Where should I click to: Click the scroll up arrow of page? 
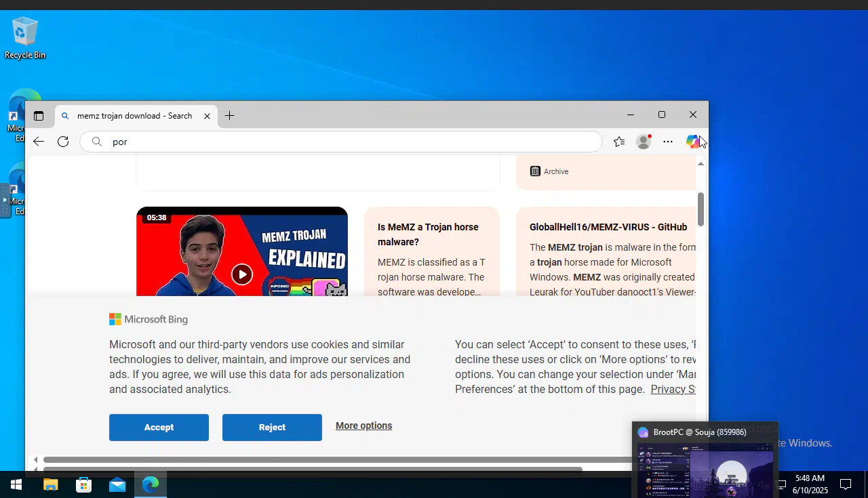pyautogui.click(x=701, y=163)
